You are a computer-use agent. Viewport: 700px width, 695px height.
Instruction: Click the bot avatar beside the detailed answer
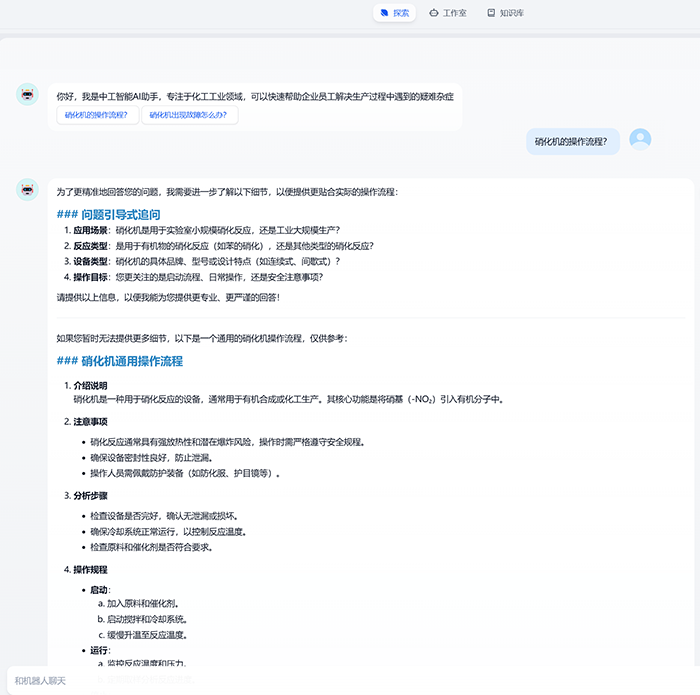point(28,190)
